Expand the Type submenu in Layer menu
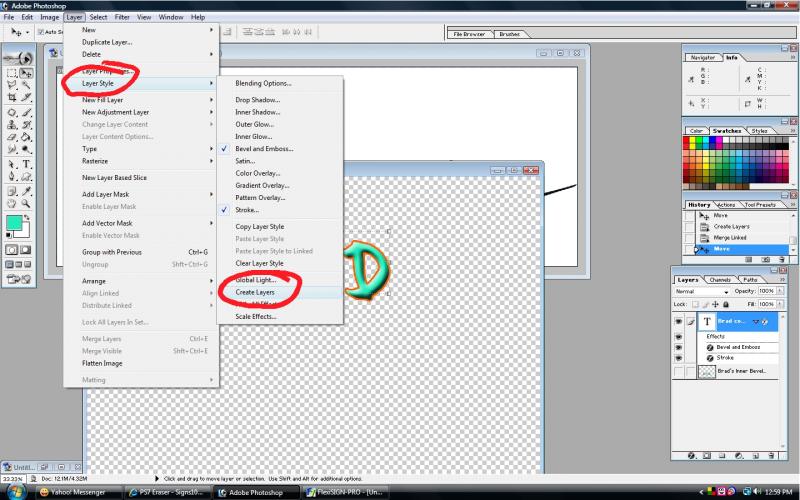 tap(141, 149)
